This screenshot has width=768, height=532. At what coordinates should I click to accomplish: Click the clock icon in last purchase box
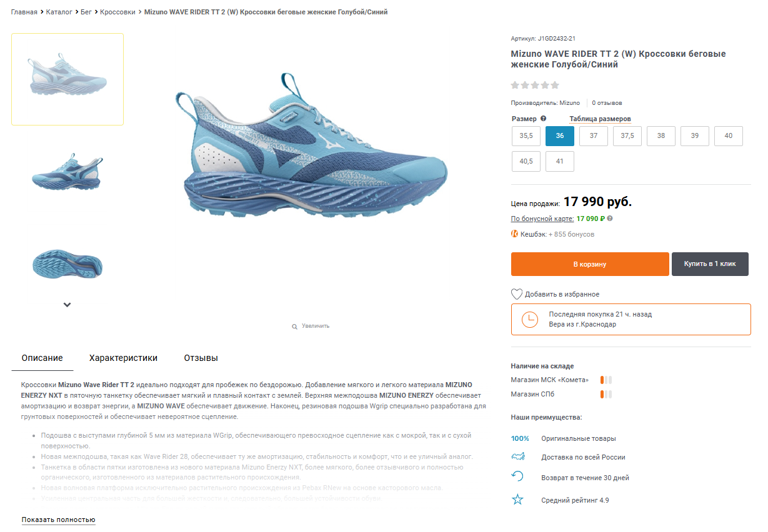point(529,319)
